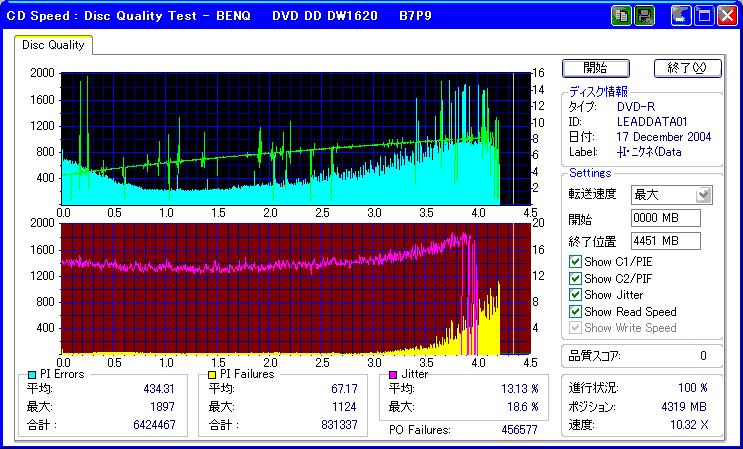Click the date 17 December 2004
This screenshot has width=743, height=449.
[x=663, y=137]
